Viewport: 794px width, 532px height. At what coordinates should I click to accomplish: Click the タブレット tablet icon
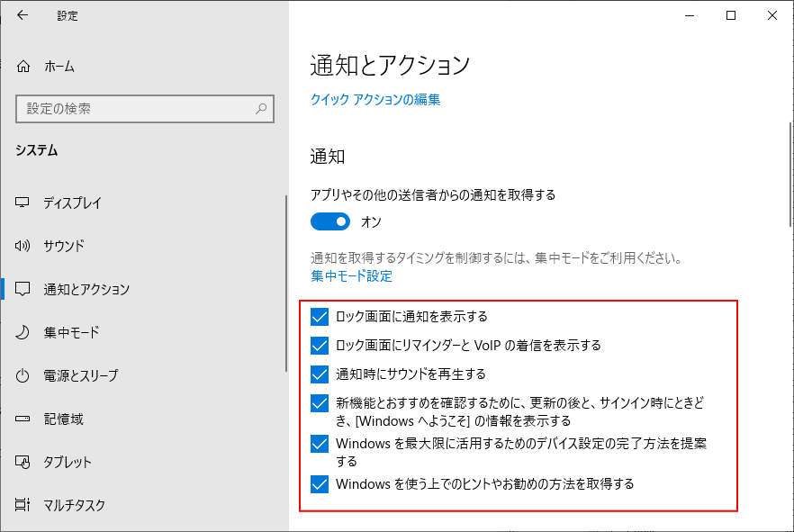[23, 462]
